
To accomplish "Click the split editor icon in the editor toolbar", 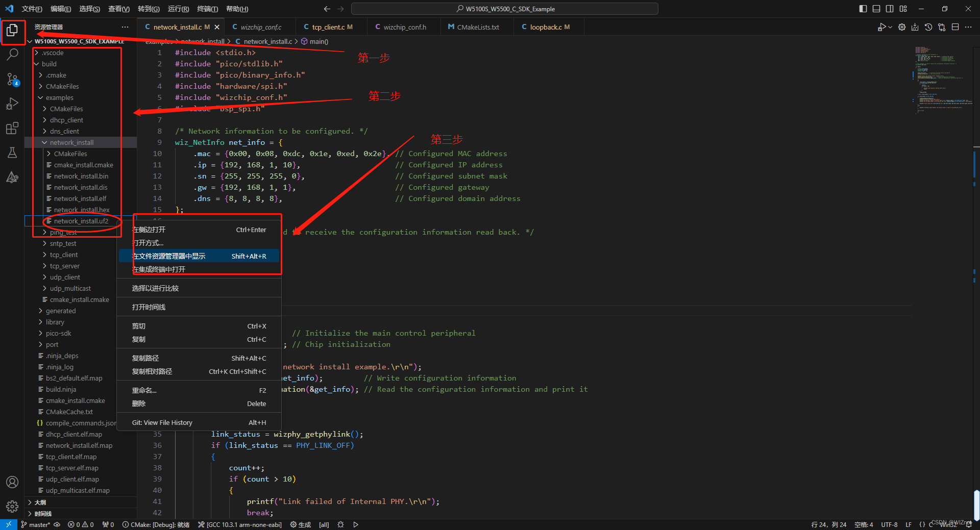I will tap(955, 27).
